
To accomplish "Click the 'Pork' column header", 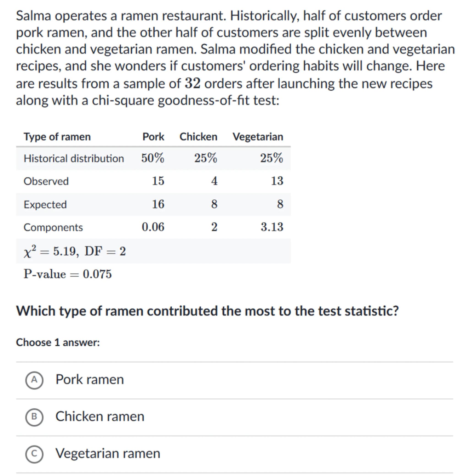I will tap(153, 137).
